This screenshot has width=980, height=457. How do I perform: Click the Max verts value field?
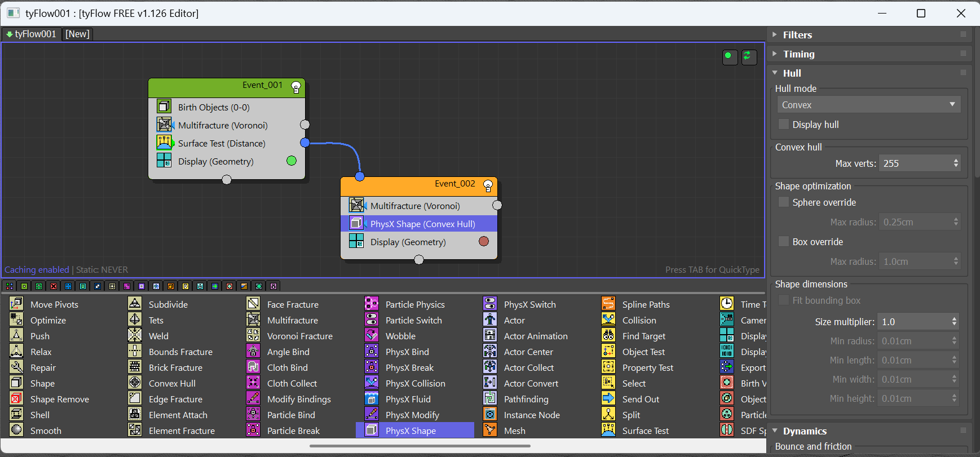(x=916, y=163)
